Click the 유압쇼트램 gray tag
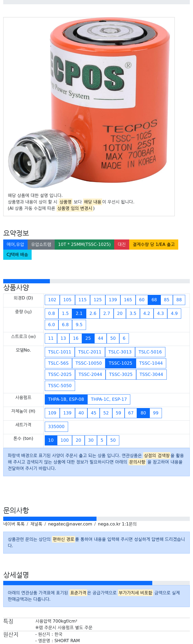Viewport: 193px width, 644px height. (41, 245)
